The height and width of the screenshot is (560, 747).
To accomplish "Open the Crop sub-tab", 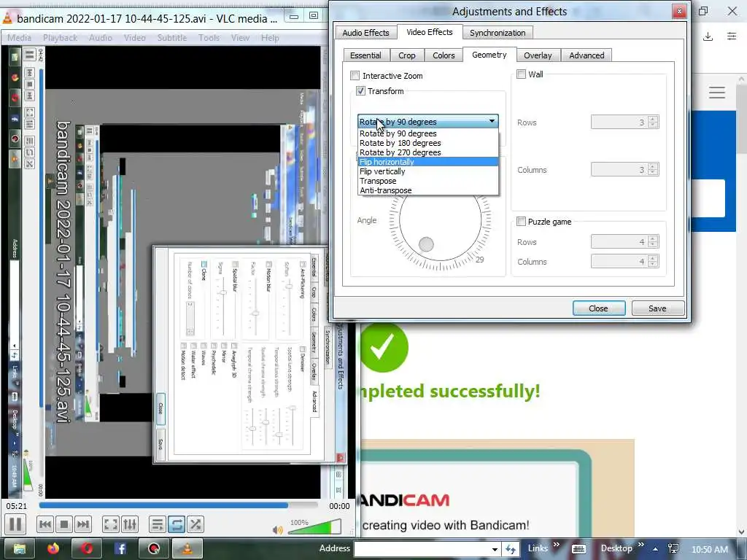I will tap(407, 55).
